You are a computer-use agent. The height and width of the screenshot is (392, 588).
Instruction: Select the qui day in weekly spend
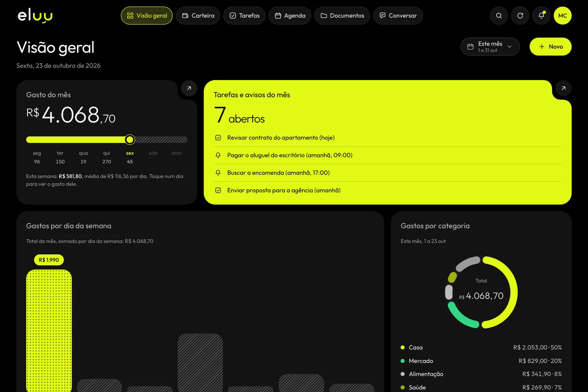[107, 157]
